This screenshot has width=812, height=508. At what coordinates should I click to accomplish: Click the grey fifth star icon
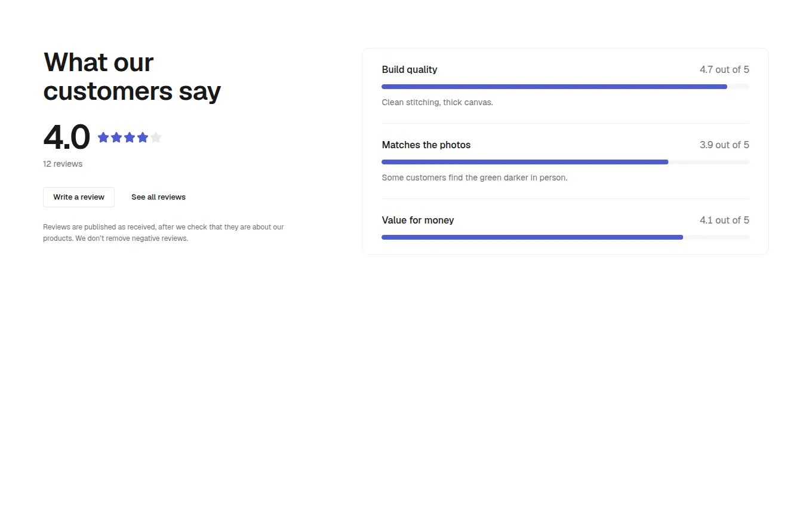(156, 137)
